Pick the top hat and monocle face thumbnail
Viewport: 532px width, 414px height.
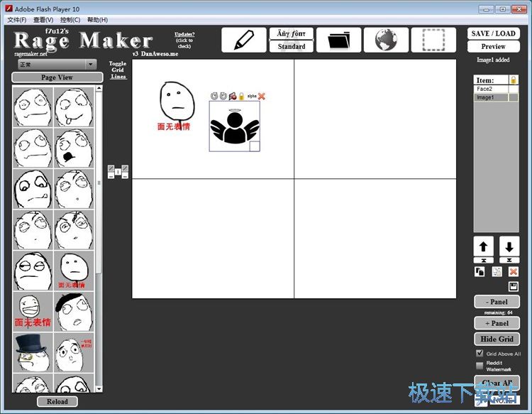[x=33, y=352]
